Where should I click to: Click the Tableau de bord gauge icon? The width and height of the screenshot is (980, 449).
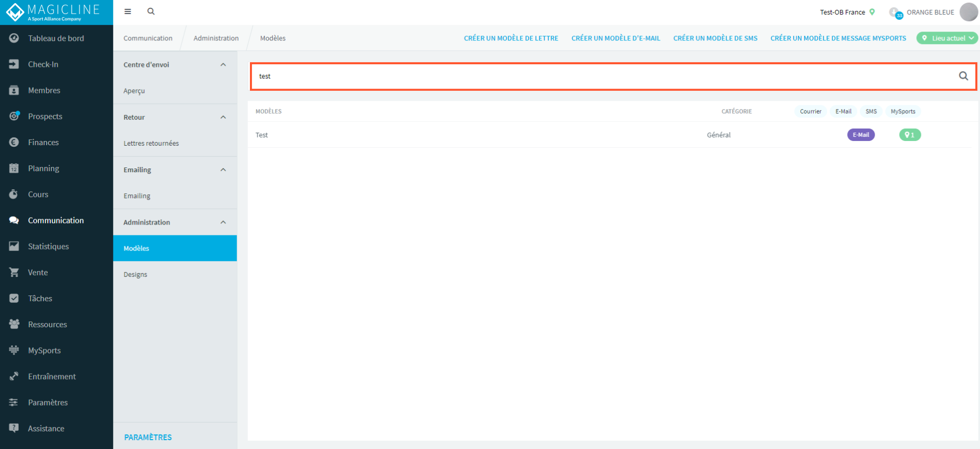point(14,38)
